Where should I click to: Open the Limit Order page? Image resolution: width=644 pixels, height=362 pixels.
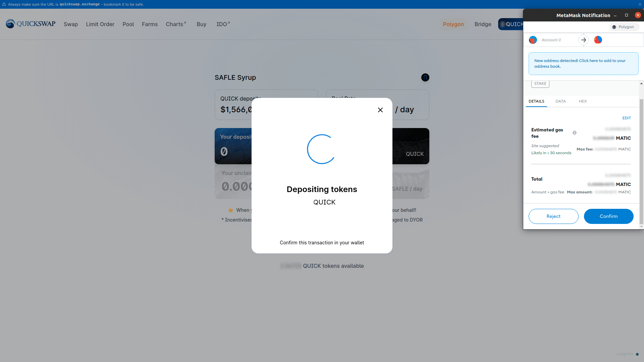pyautogui.click(x=100, y=24)
